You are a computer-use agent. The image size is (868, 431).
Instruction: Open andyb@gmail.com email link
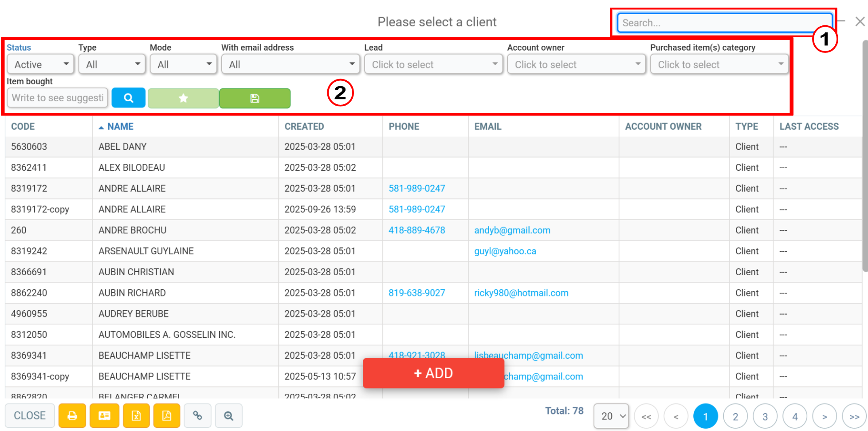coord(512,230)
